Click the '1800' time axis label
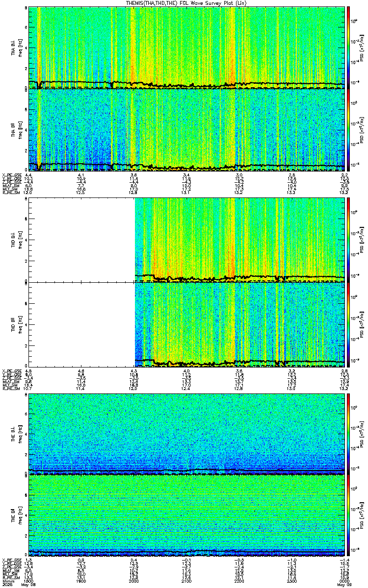The height and width of the screenshot is (588, 368). (29, 581)
